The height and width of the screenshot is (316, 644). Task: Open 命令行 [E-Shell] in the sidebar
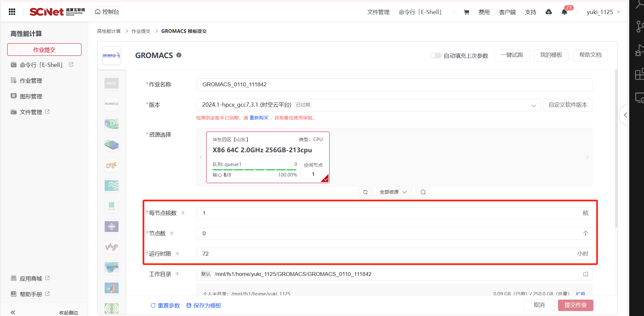coord(42,65)
